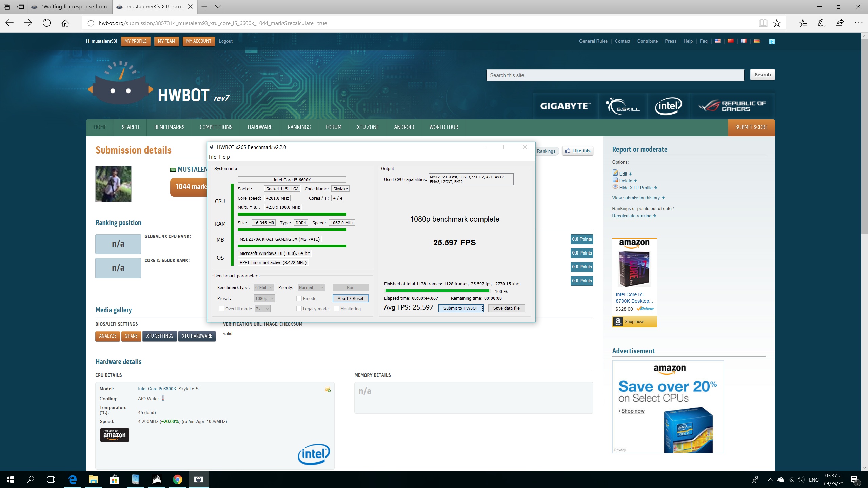Open the XTU ZONE nav item
This screenshot has width=868, height=488.
tap(368, 127)
